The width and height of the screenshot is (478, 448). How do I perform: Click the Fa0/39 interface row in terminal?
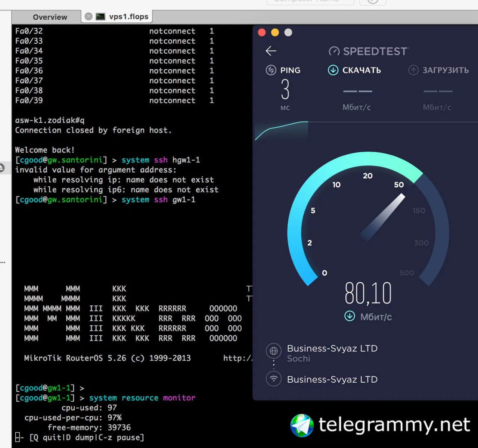click(115, 100)
